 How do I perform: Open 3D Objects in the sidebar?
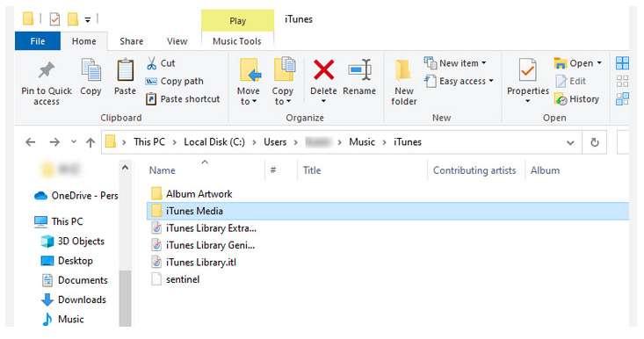[73, 241]
